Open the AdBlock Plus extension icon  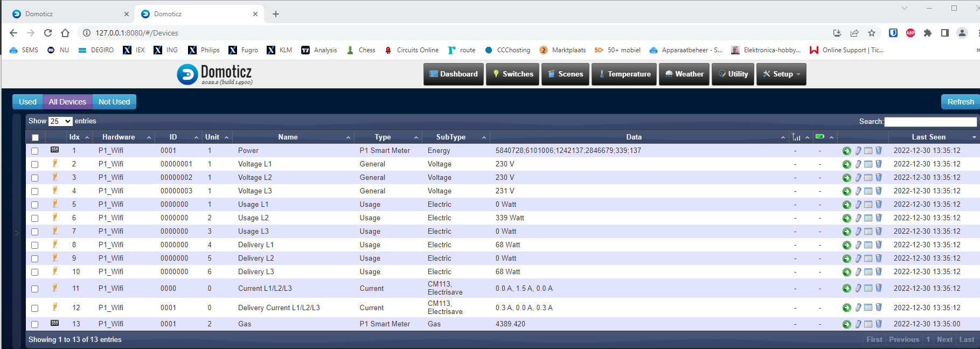pos(911,33)
